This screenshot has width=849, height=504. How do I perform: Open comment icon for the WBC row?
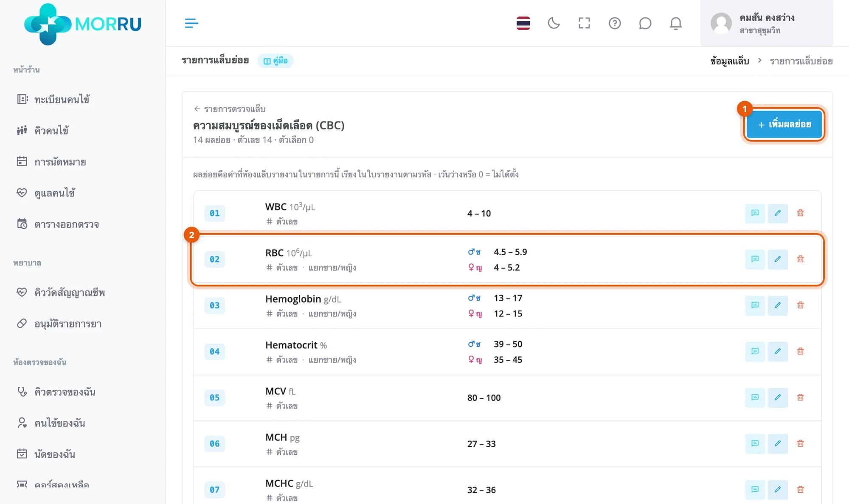pos(755,213)
